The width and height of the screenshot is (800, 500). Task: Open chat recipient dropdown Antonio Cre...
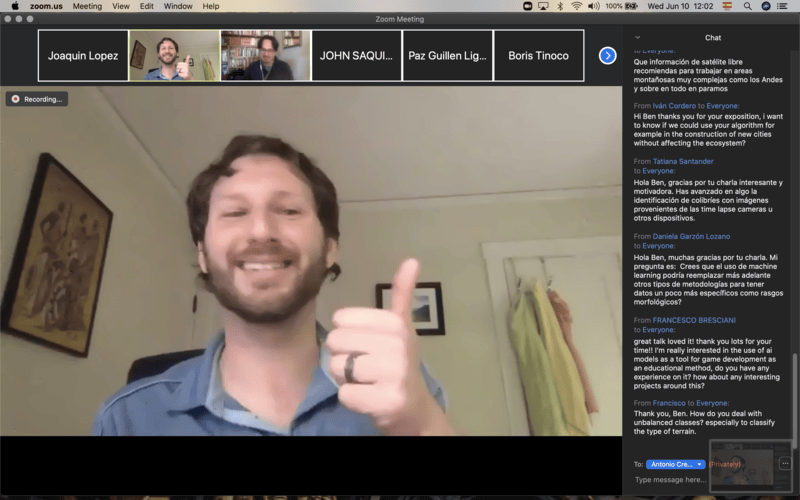click(x=676, y=464)
